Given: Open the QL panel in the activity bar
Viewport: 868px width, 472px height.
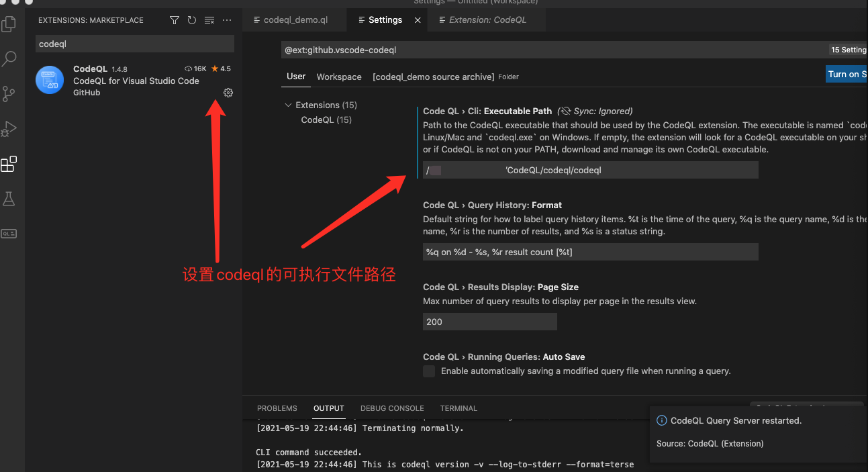Looking at the screenshot, I should point(9,233).
